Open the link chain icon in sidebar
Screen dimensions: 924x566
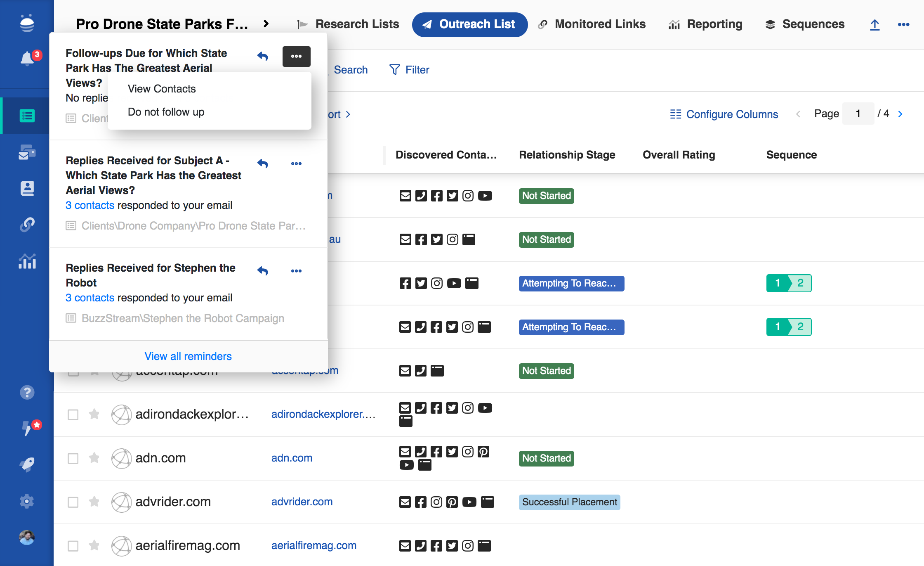[27, 225]
